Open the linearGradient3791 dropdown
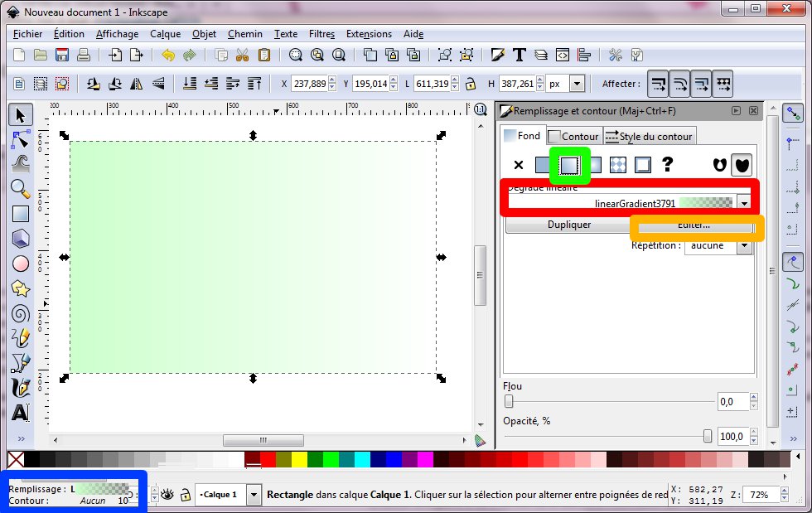This screenshot has width=812, height=513. 744,202
